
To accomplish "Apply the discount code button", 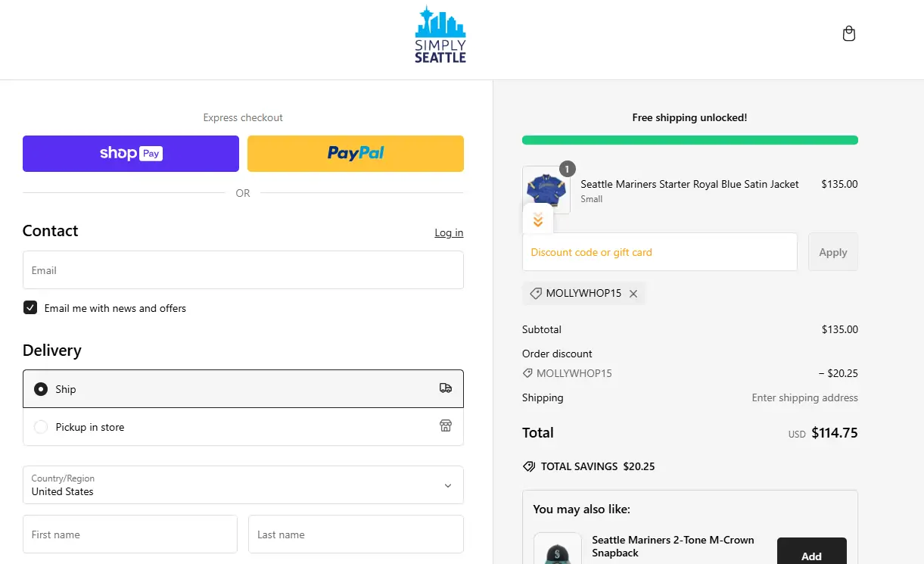I will tap(832, 252).
